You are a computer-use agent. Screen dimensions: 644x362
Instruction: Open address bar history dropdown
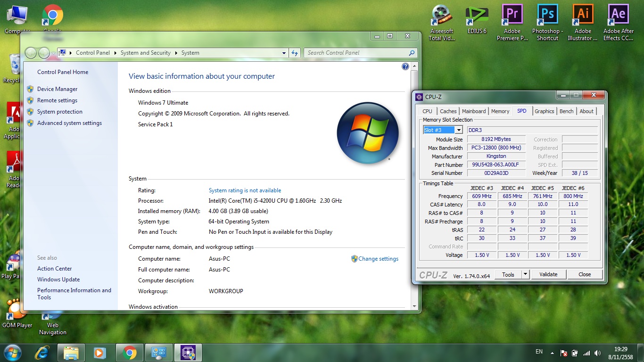[284, 53]
